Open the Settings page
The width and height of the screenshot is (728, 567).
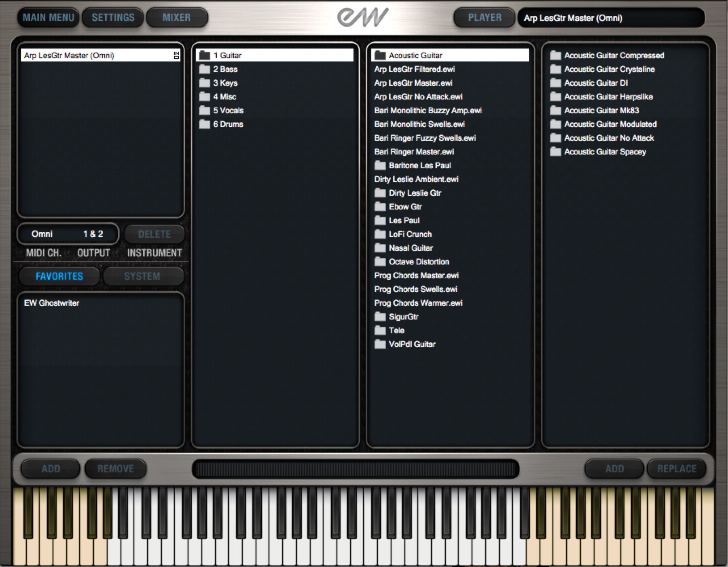tap(113, 17)
